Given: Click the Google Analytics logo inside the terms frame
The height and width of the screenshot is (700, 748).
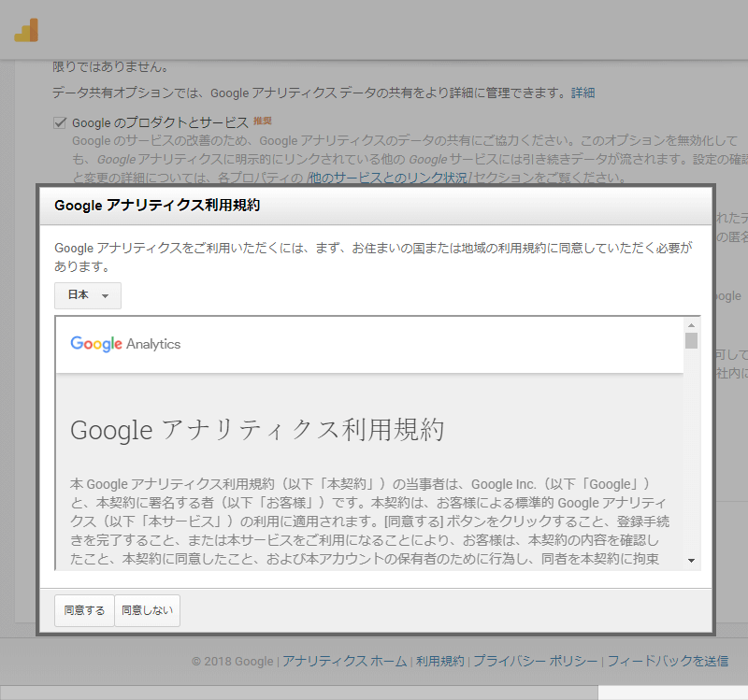Looking at the screenshot, I should tap(125, 344).
